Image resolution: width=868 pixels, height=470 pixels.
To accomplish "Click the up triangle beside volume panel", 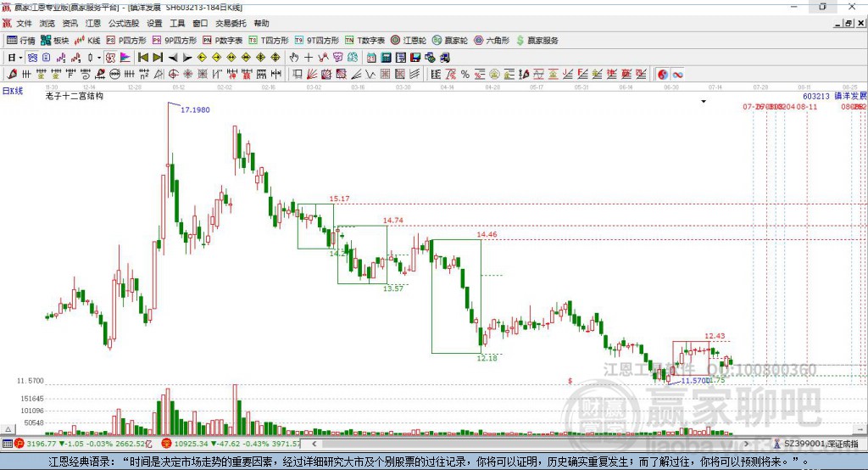I will pos(8,429).
